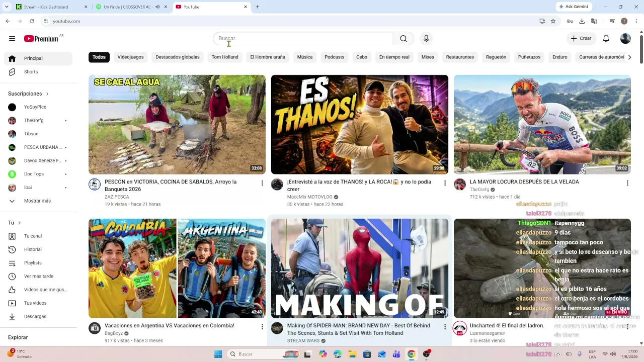Open the TheGrefg subscription channel
This screenshot has width=644, height=362.
click(38, 121)
